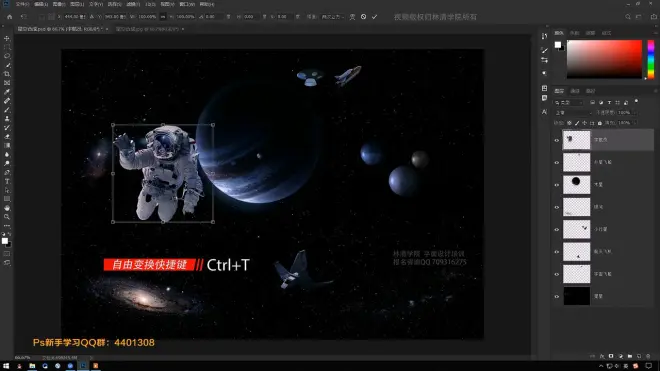Select the Move tool
Image resolution: width=660 pixels, height=371 pixels.
click(7, 38)
